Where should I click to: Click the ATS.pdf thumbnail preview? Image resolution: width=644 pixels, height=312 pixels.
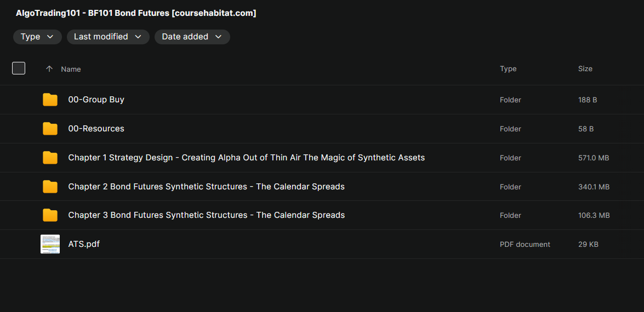(50, 244)
